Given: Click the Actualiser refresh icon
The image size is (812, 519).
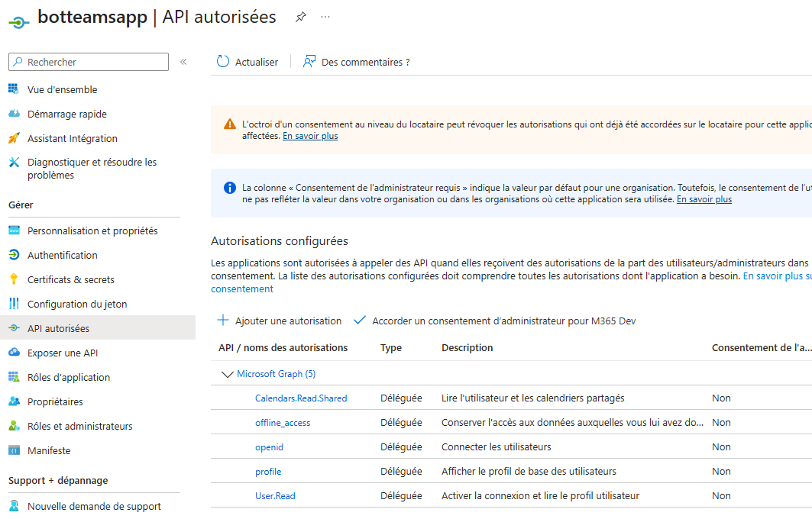Looking at the screenshot, I should pyautogui.click(x=223, y=62).
